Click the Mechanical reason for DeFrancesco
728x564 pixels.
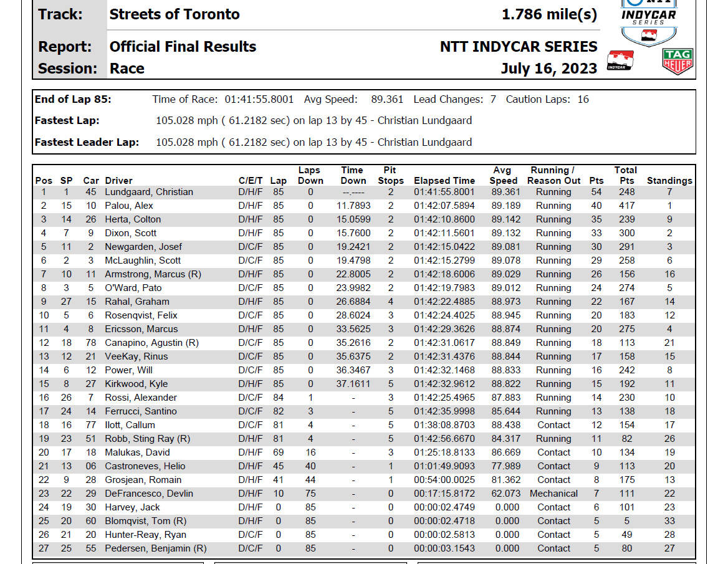[x=553, y=494]
